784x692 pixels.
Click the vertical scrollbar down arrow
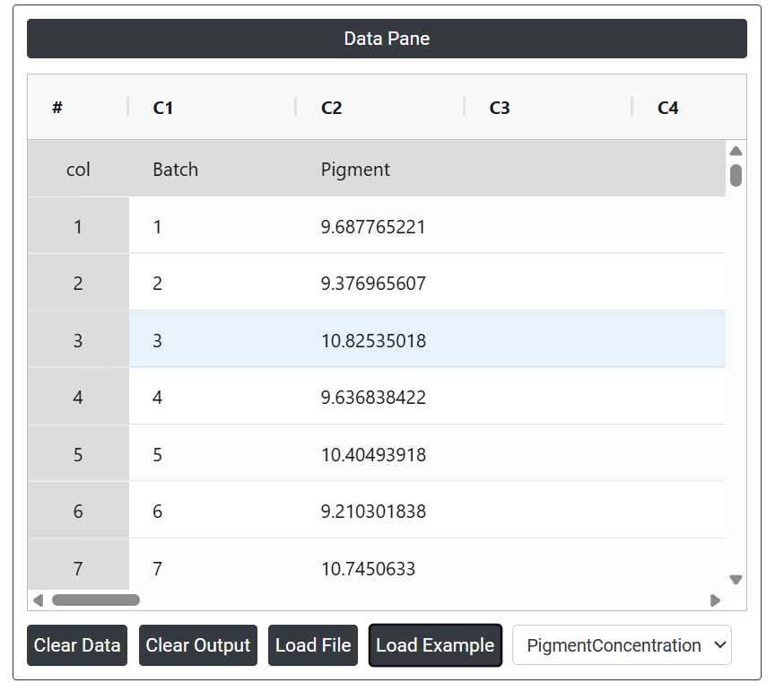[736, 580]
